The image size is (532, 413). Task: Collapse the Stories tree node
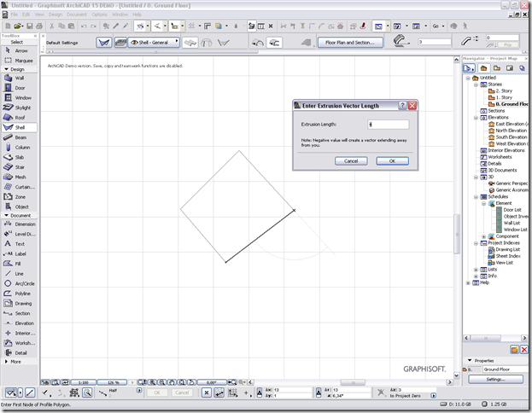click(476, 84)
